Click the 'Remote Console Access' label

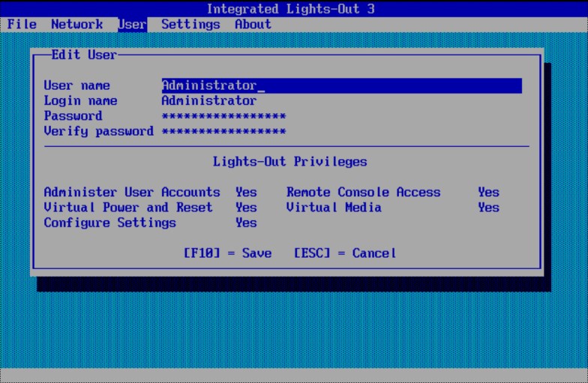[x=363, y=192]
